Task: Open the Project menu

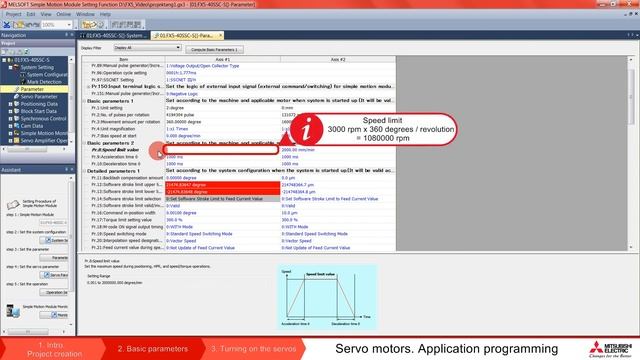Action: click(13, 14)
